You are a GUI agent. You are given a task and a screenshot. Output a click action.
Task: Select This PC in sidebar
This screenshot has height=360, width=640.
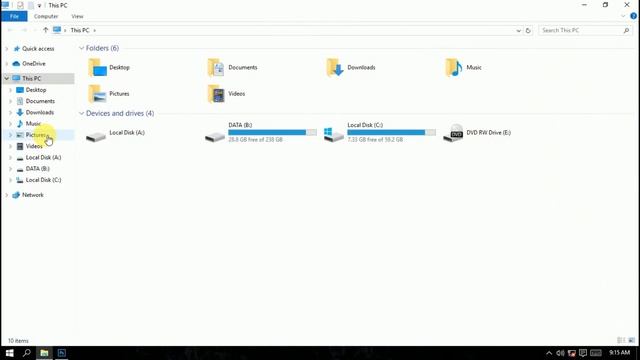pos(31,78)
